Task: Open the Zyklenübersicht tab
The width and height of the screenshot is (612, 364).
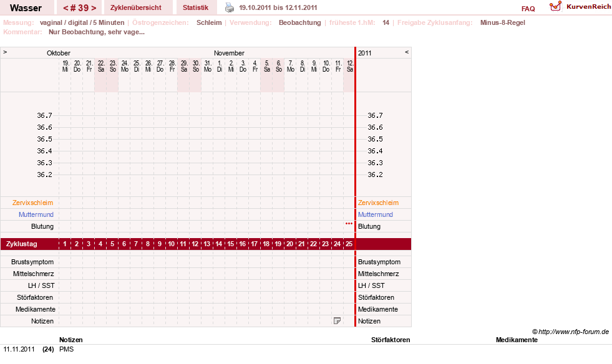Action: (x=136, y=7)
